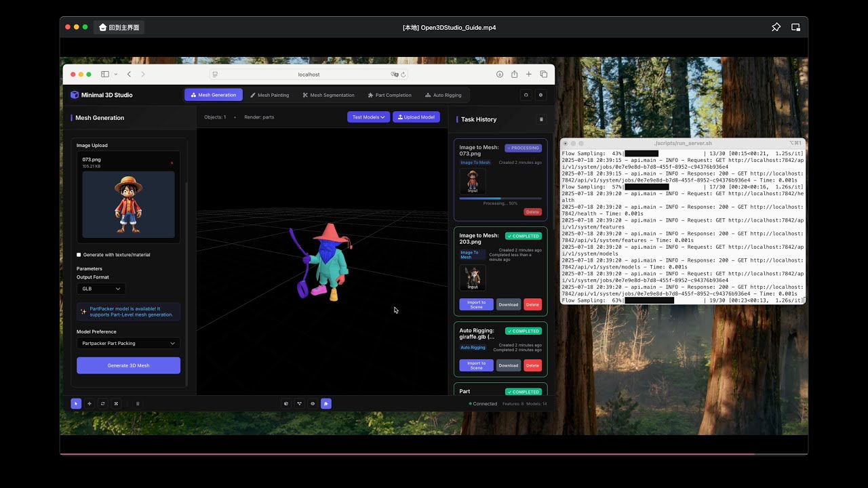This screenshot has height=488, width=868.
Task: Switch to Mesh Generation tab
Action: pyautogui.click(x=214, y=95)
